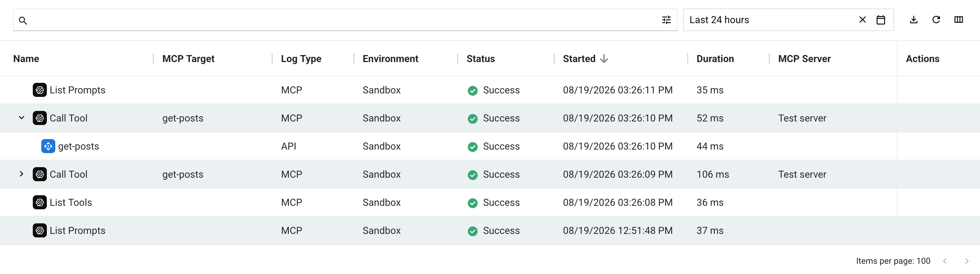Expand the Call Tool row at 03:26:09
The image size is (980, 274).
click(22, 174)
